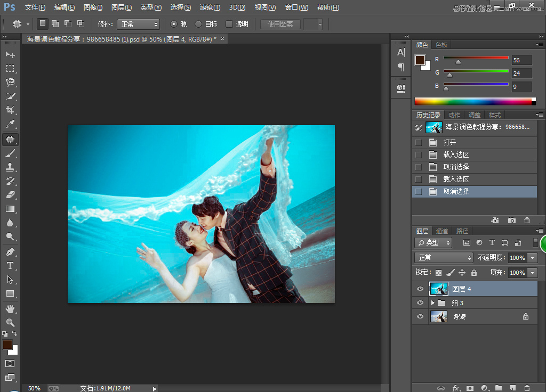Select the Horizontal Type tool
The width and height of the screenshot is (546, 392).
pos(10,265)
